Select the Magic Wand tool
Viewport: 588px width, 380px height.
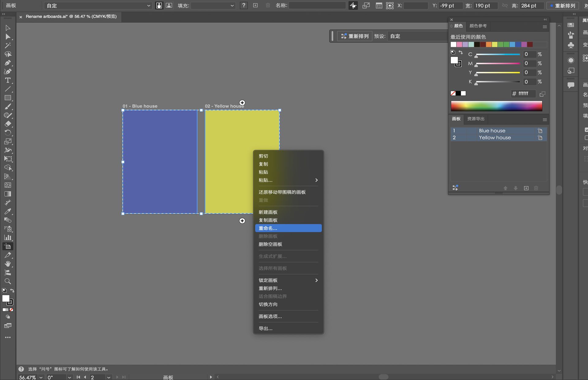(8, 45)
